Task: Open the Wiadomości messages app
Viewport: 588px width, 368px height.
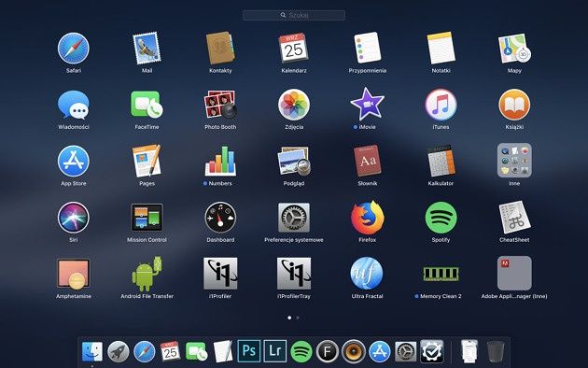Action: [x=74, y=105]
